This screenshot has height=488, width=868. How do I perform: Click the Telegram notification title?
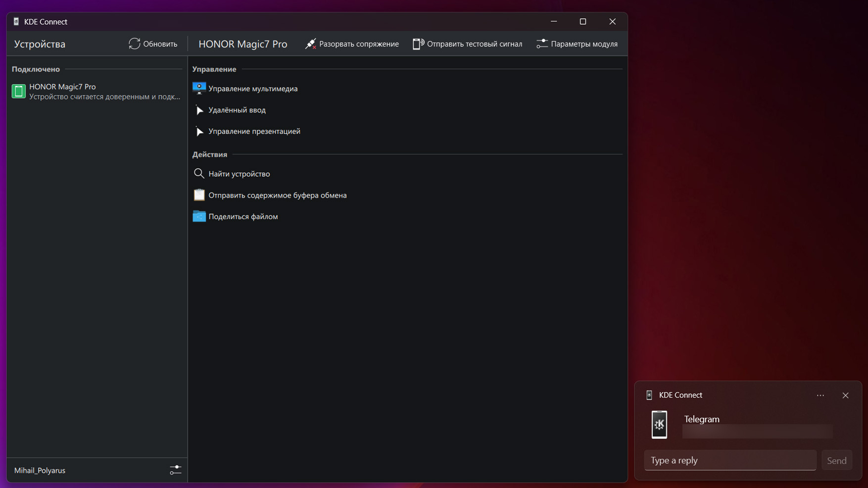[702, 419]
